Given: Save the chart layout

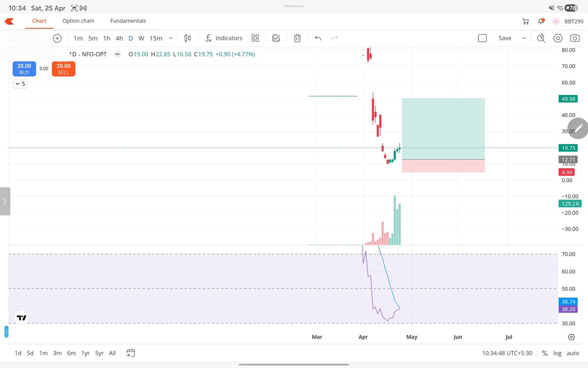Looking at the screenshot, I should click(505, 38).
